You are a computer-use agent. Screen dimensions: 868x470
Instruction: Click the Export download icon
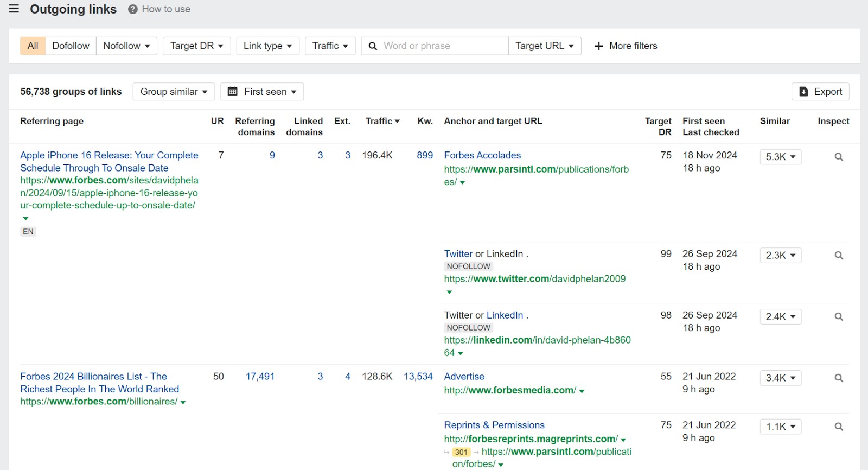click(804, 92)
